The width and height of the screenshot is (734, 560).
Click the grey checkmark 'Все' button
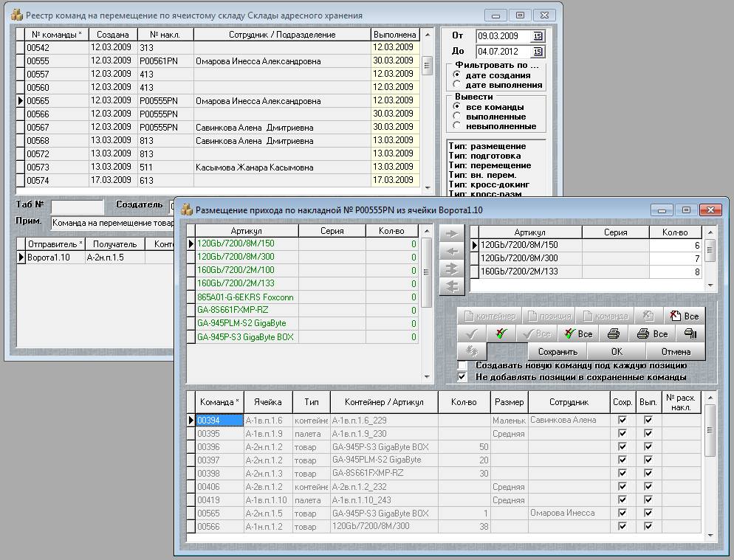tap(536, 334)
